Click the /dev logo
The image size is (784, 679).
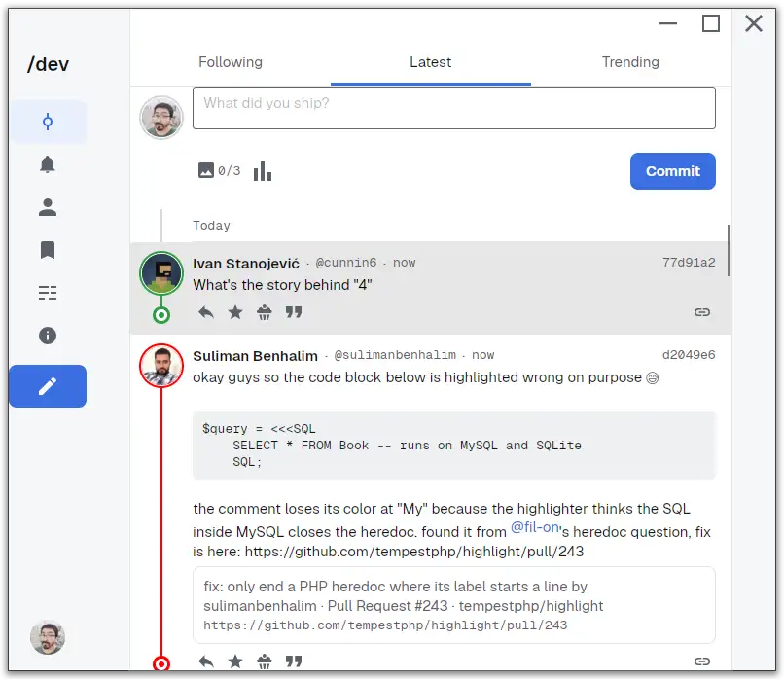(48, 64)
